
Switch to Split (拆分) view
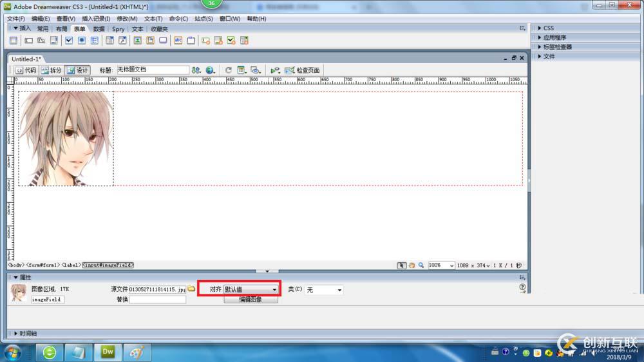click(52, 70)
